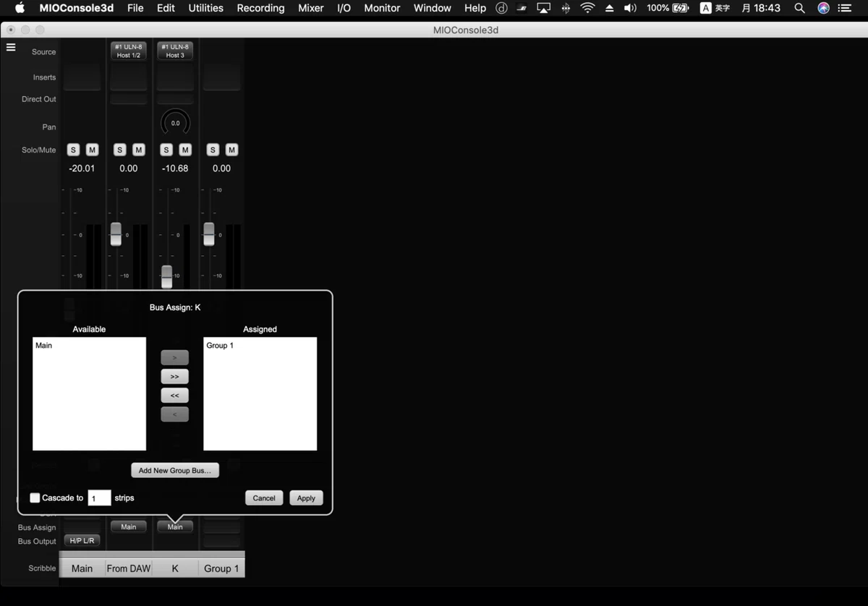Click the K scribble strip label
This screenshot has width=868, height=606.
click(175, 568)
